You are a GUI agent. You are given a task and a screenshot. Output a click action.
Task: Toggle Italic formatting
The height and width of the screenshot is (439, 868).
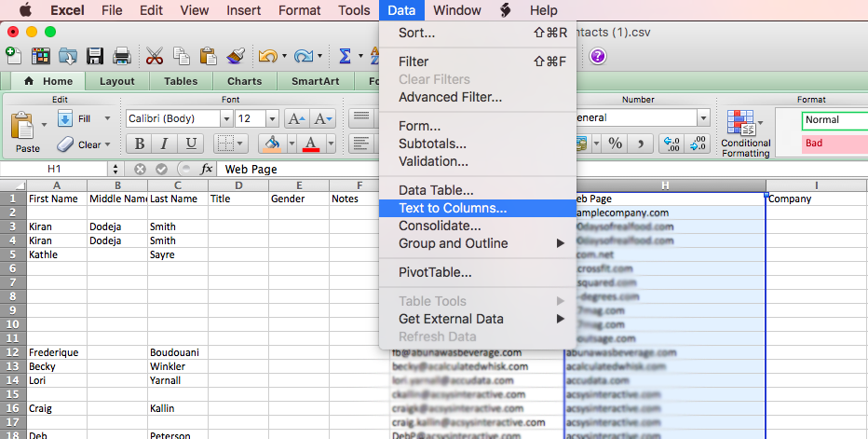165,144
